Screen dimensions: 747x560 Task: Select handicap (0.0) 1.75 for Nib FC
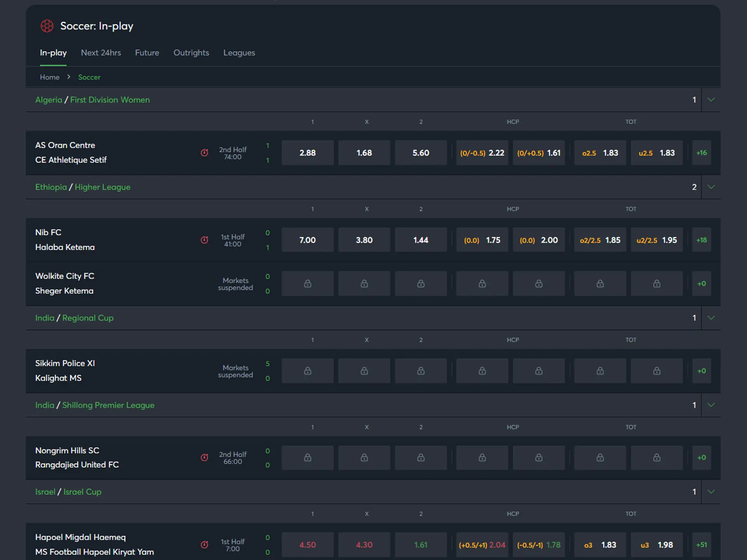tap(482, 240)
